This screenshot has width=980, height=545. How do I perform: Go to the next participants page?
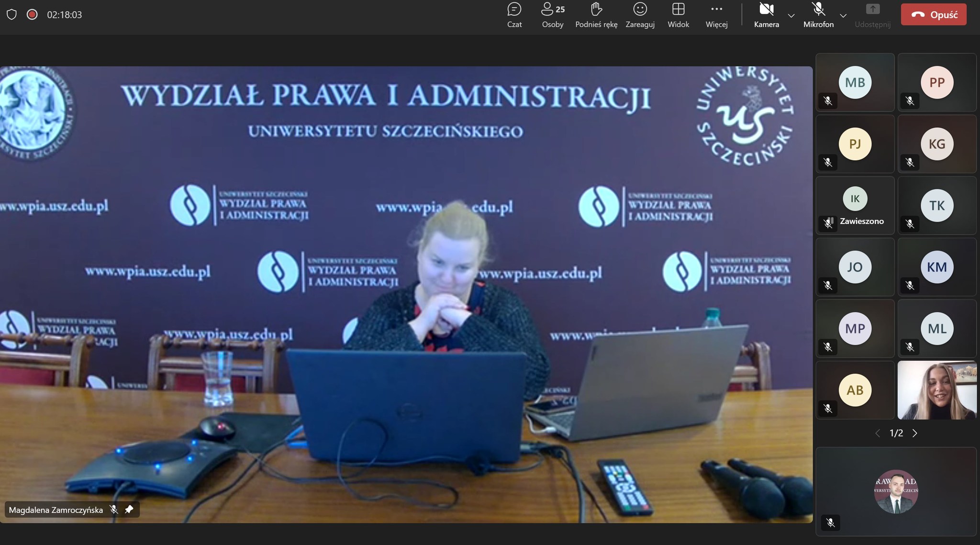click(915, 433)
